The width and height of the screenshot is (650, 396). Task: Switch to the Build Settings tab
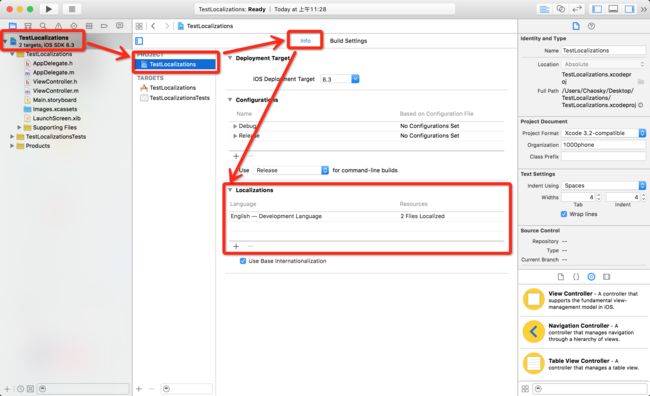click(348, 41)
